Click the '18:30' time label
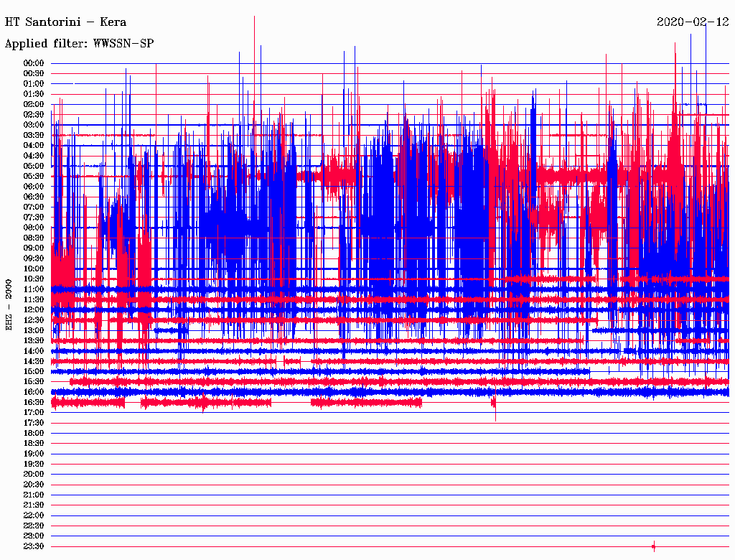735x560 pixels. [x=34, y=444]
